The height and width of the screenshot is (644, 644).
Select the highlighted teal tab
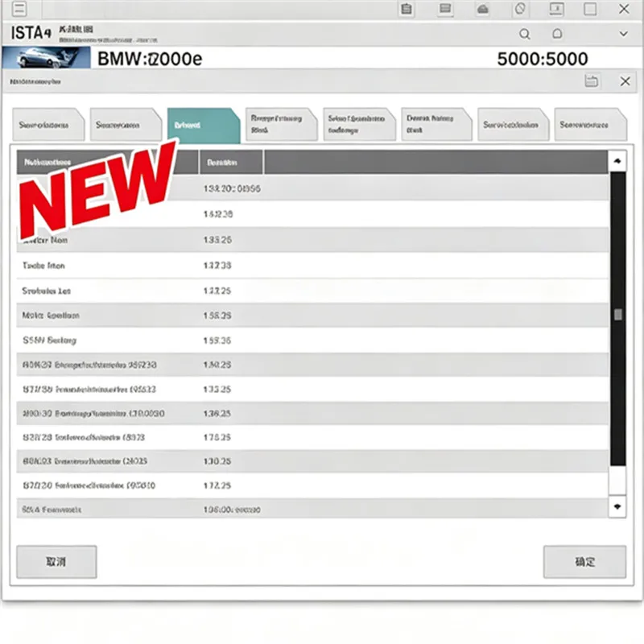click(x=204, y=126)
